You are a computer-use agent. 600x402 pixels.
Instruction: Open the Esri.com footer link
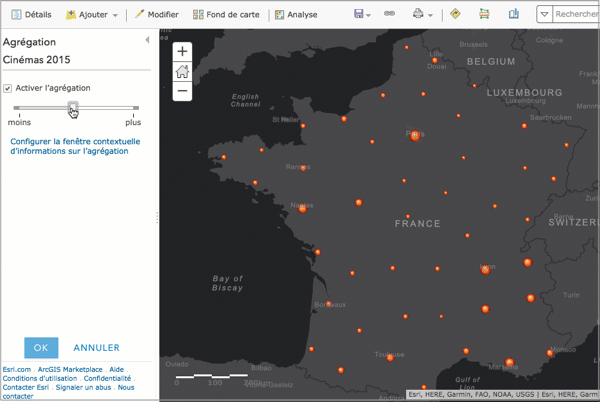coord(17,369)
